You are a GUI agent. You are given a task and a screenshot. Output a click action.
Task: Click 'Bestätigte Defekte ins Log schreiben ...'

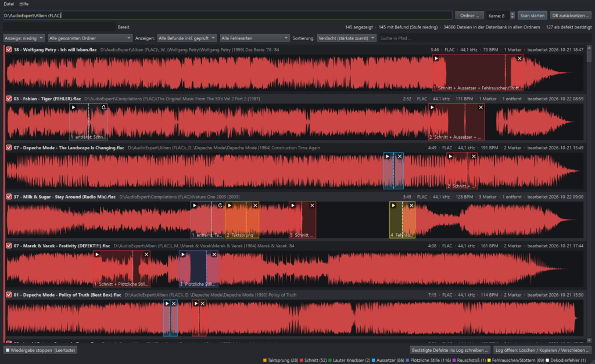(x=450, y=350)
